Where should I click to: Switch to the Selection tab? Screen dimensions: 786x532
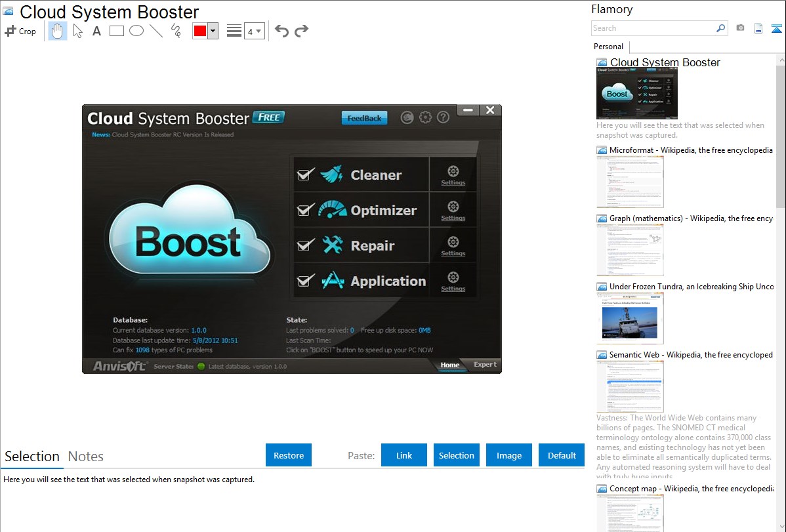[x=32, y=457]
